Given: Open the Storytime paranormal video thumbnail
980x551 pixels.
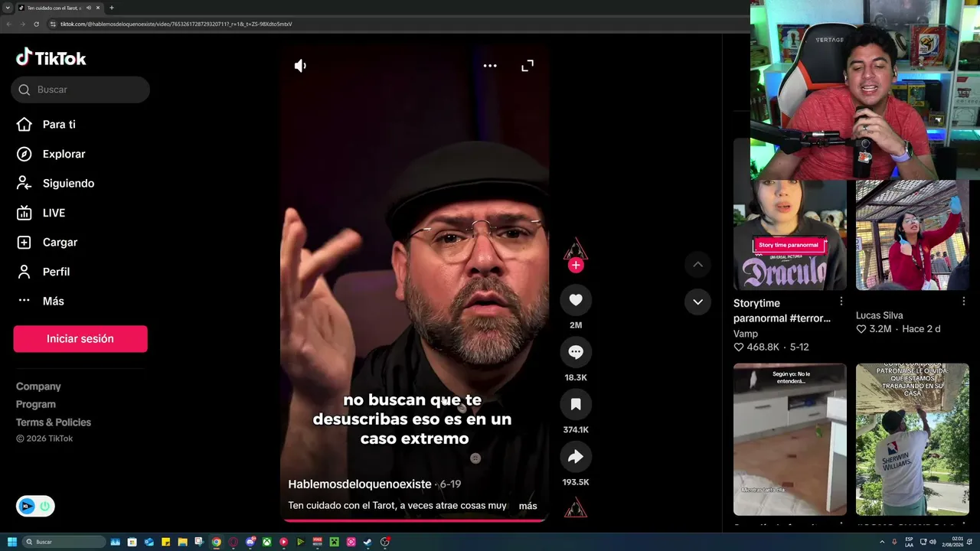Looking at the screenshot, I should [790, 235].
